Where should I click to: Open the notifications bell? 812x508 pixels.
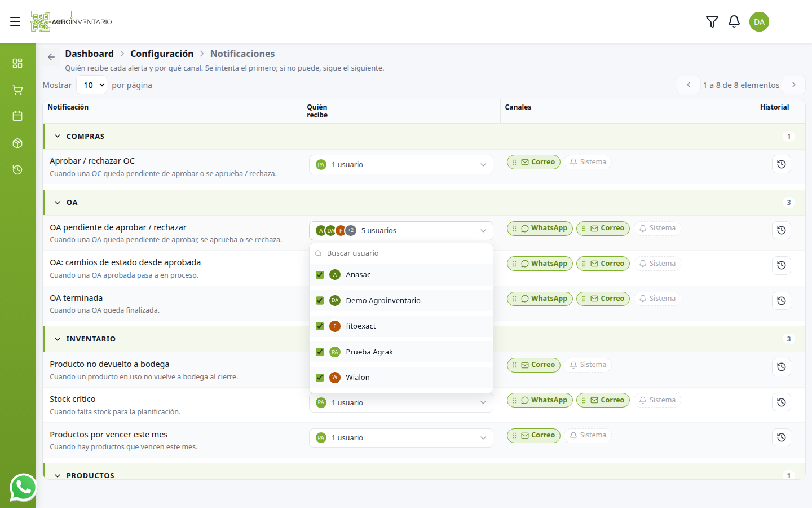tap(734, 21)
